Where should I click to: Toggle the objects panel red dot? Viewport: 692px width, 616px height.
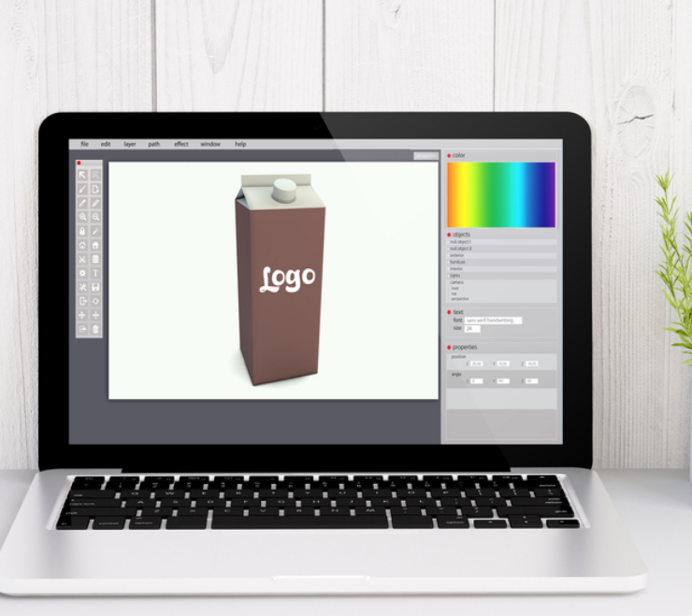point(449,234)
